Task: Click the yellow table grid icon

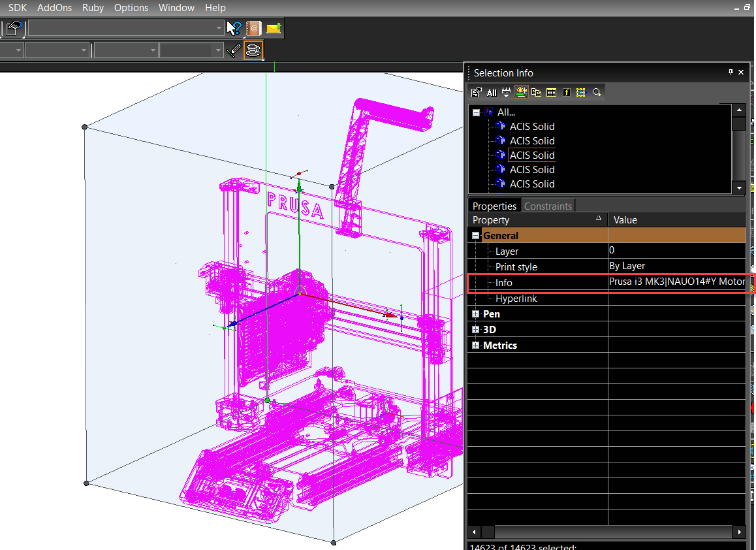Action: point(551,92)
